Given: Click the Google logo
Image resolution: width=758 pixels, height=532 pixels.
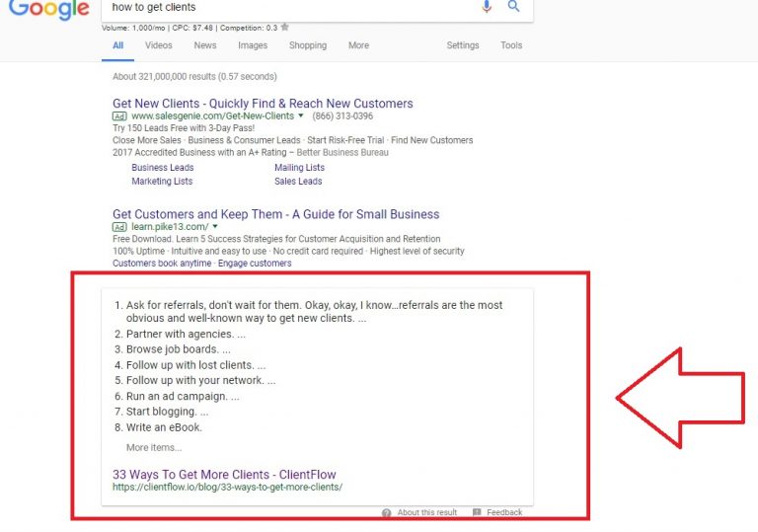Looking at the screenshot, I should pyautogui.click(x=47, y=9).
